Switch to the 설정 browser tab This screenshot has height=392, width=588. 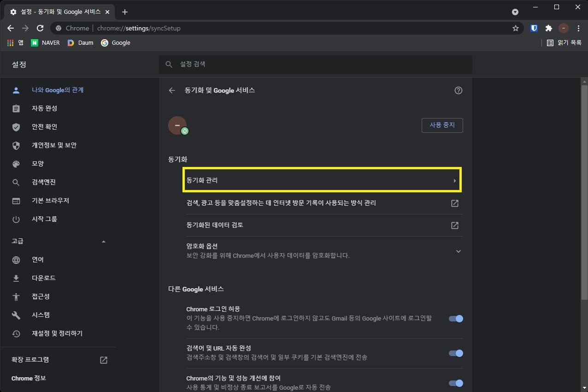55,12
